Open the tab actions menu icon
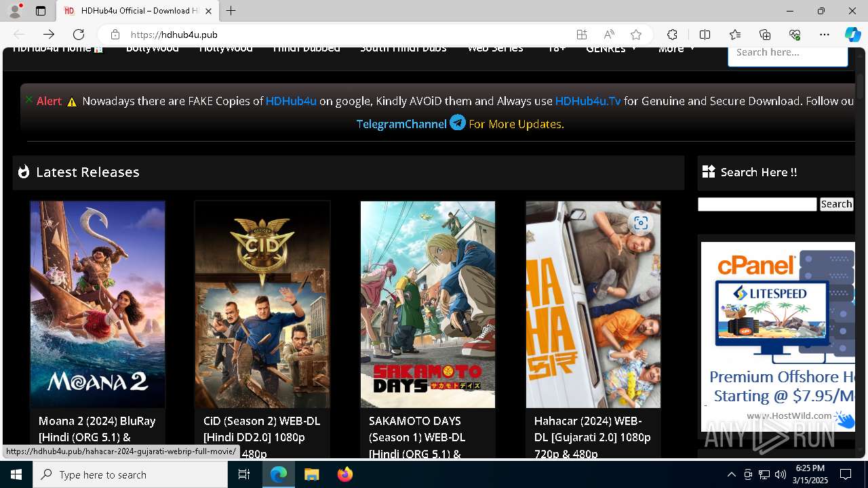This screenshot has height=488, width=868. 41,11
